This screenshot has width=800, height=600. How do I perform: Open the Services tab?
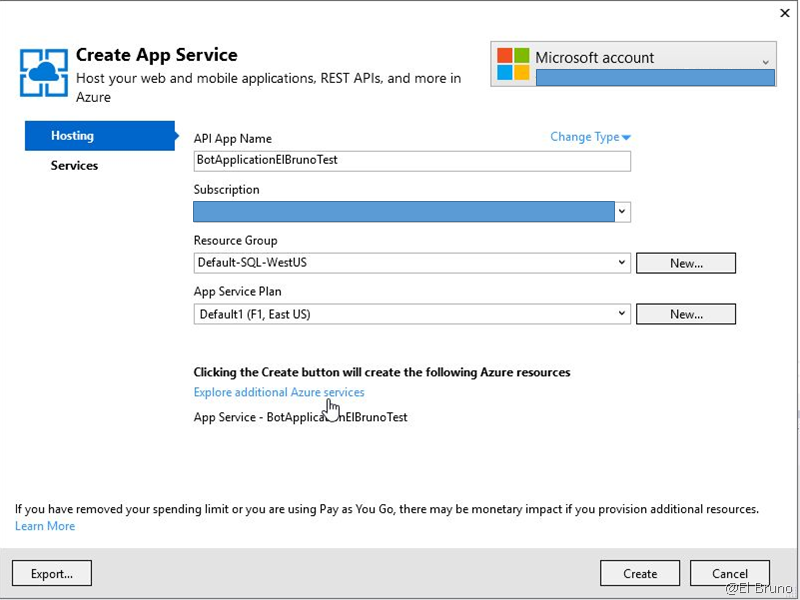[75, 166]
